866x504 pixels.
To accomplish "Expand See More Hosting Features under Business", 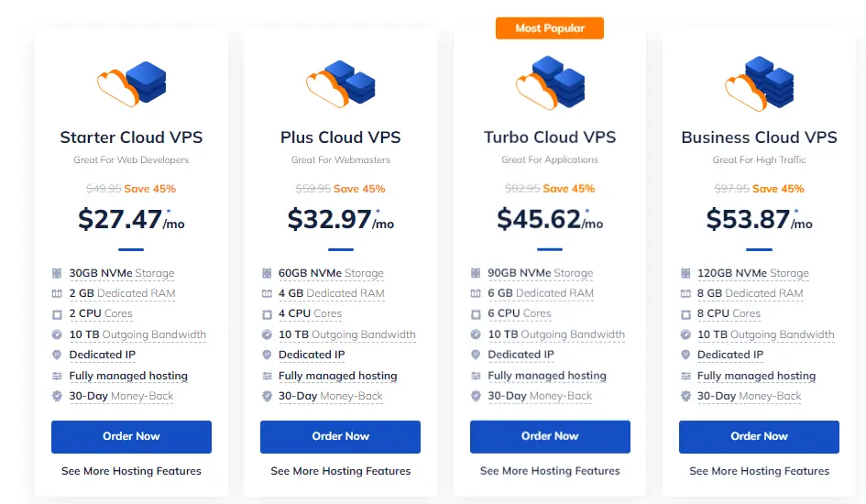I will [760, 471].
